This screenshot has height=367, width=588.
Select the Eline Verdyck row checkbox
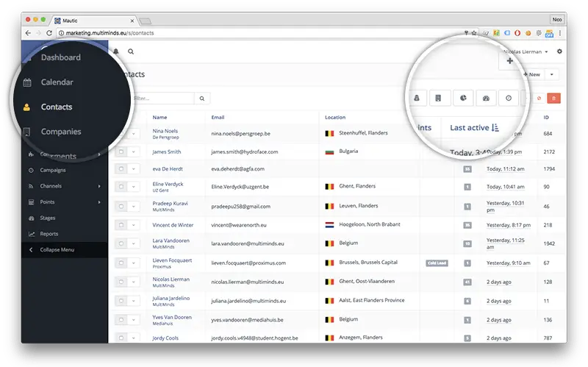pos(121,187)
